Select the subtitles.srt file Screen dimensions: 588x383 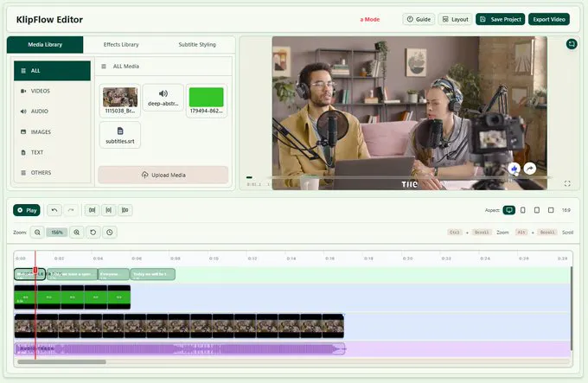tap(120, 135)
